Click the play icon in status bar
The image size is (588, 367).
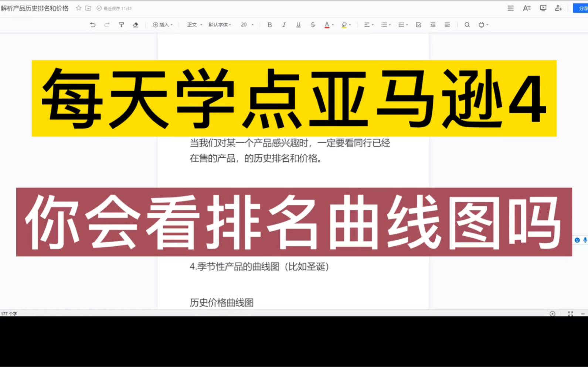[552, 314]
